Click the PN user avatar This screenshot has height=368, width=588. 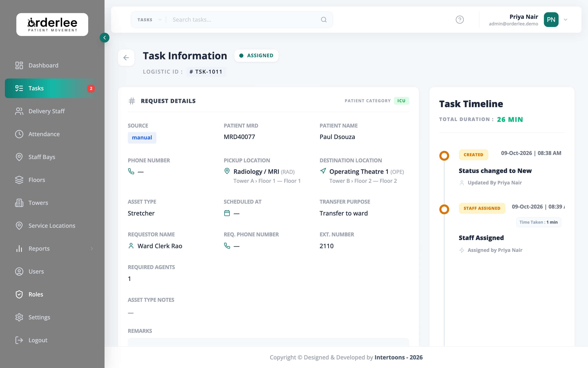coord(551,20)
